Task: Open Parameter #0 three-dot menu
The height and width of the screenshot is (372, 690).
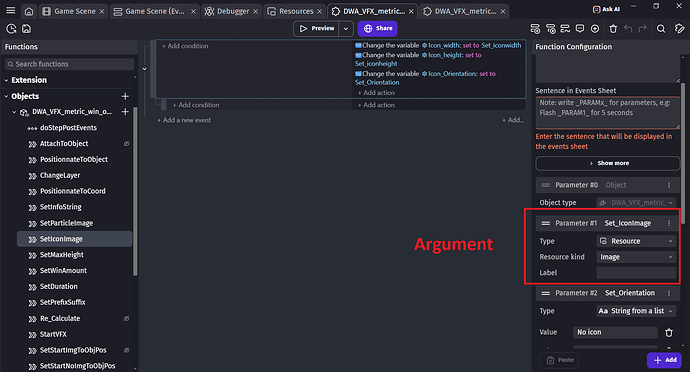Action: pos(669,185)
